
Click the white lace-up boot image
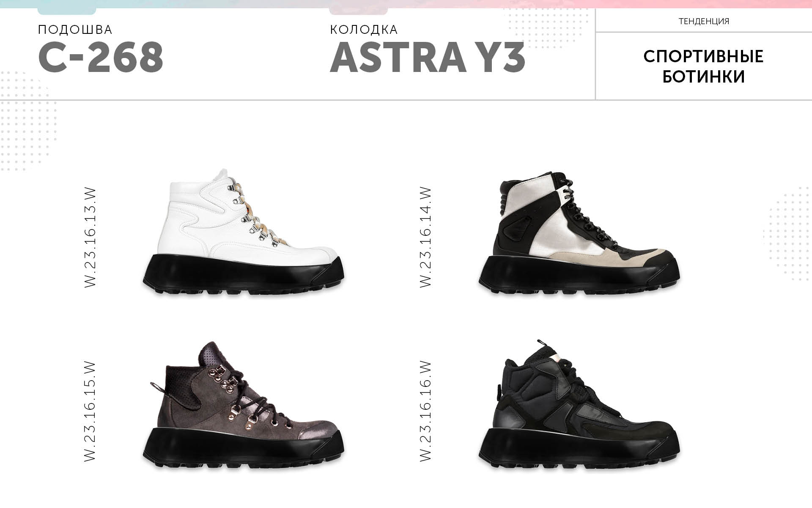tap(243, 233)
